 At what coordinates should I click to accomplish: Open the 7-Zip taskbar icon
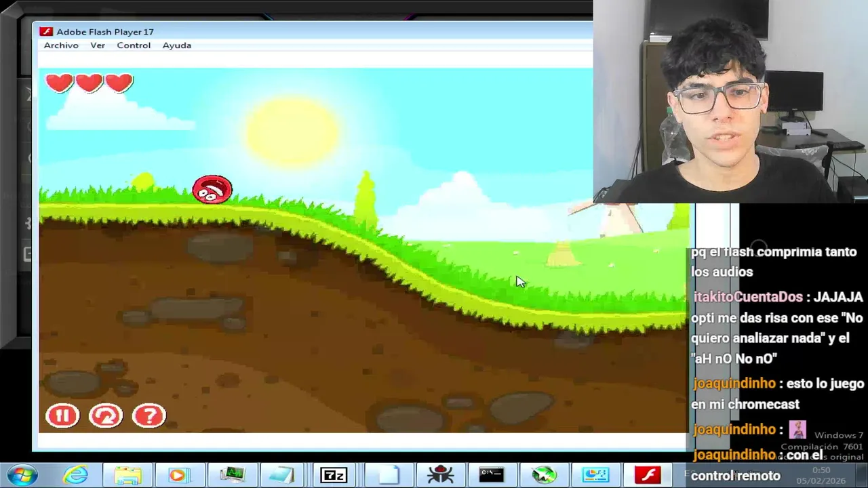pos(334,475)
